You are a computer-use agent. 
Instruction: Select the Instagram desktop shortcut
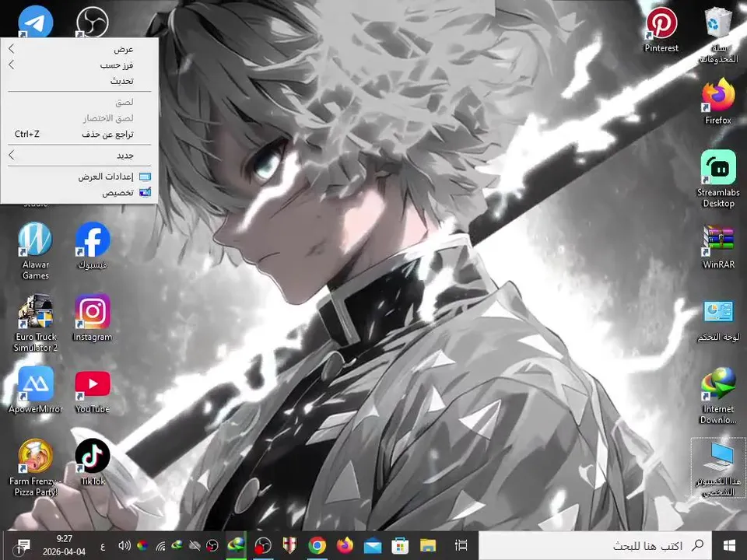click(93, 318)
